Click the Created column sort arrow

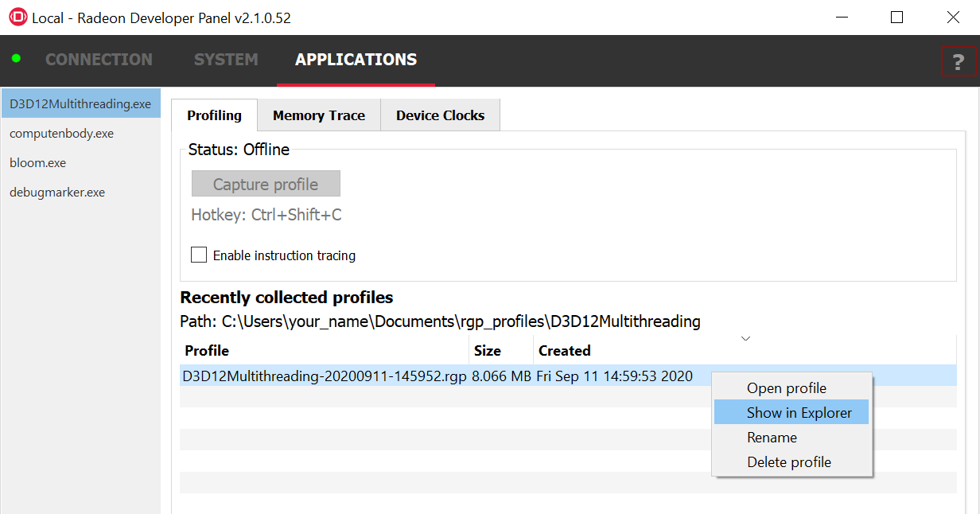click(745, 339)
